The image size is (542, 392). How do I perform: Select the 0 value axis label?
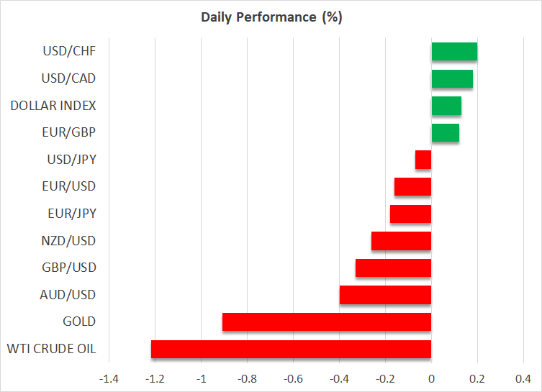coord(431,378)
